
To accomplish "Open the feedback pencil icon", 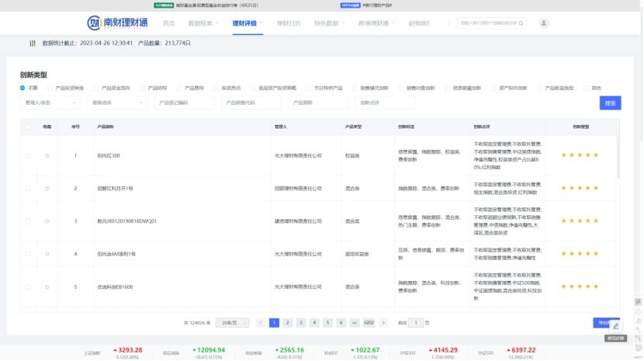I will pos(615,326).
